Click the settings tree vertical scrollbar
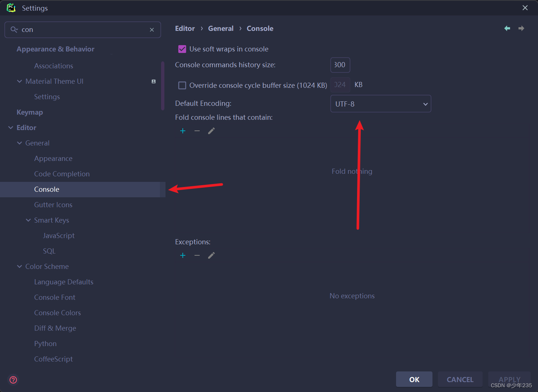 [x=163, y=86]
